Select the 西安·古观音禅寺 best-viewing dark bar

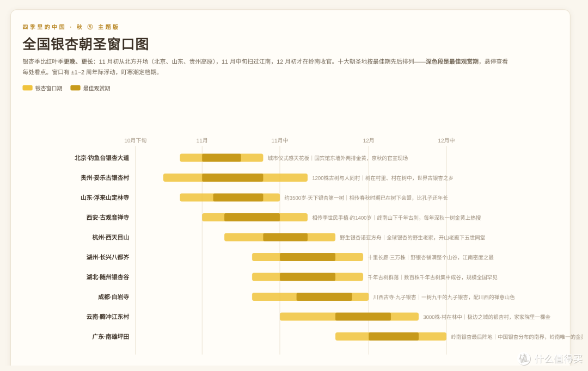[252, 218]
